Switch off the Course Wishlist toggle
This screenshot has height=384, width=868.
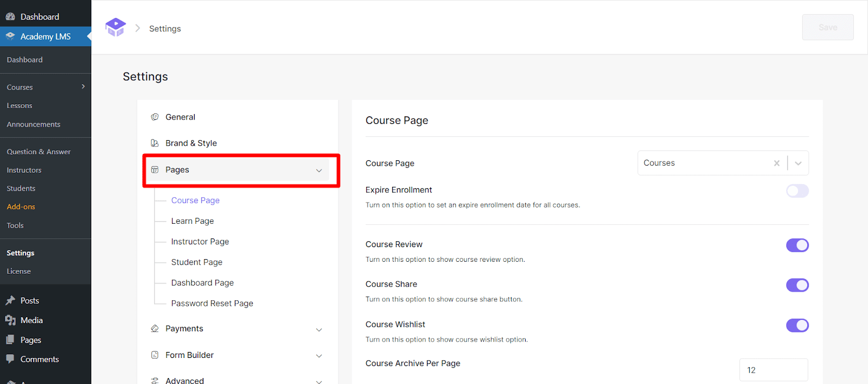point(797,325)
